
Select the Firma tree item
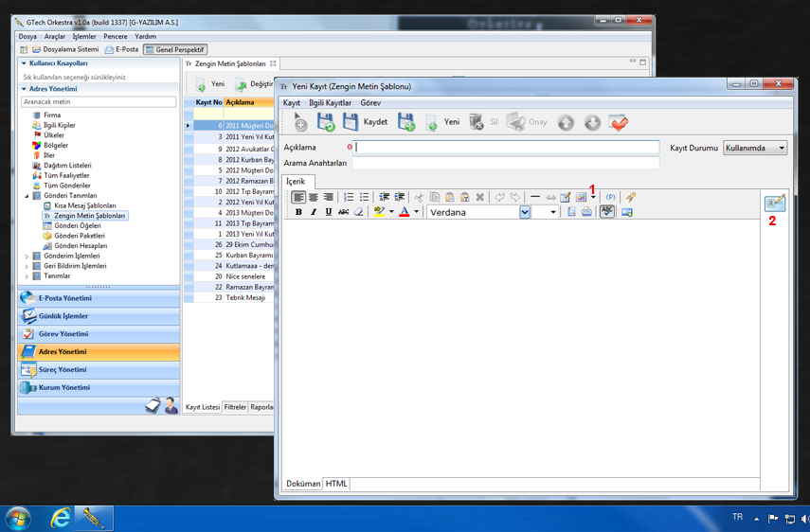[x=52, y=115]
